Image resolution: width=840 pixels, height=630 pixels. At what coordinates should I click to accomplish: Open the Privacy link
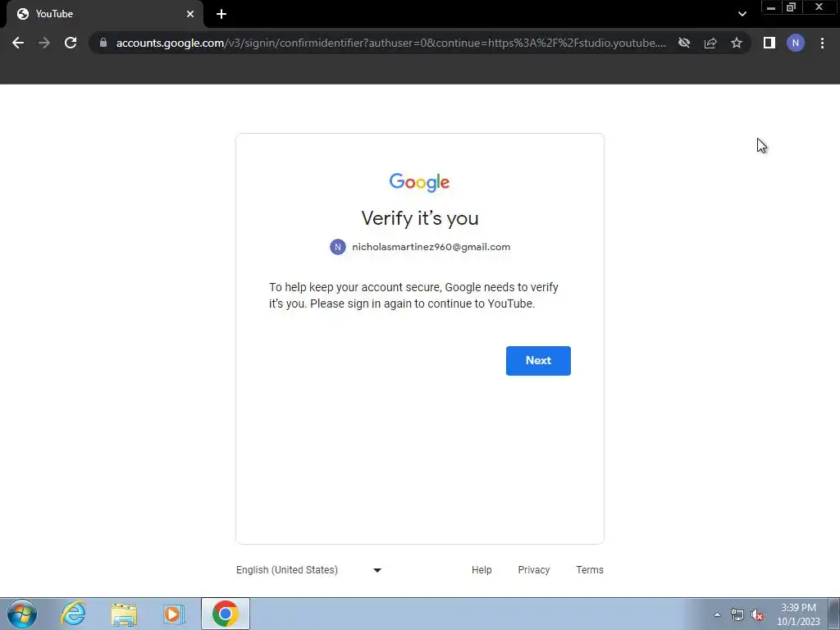(533, 570)
